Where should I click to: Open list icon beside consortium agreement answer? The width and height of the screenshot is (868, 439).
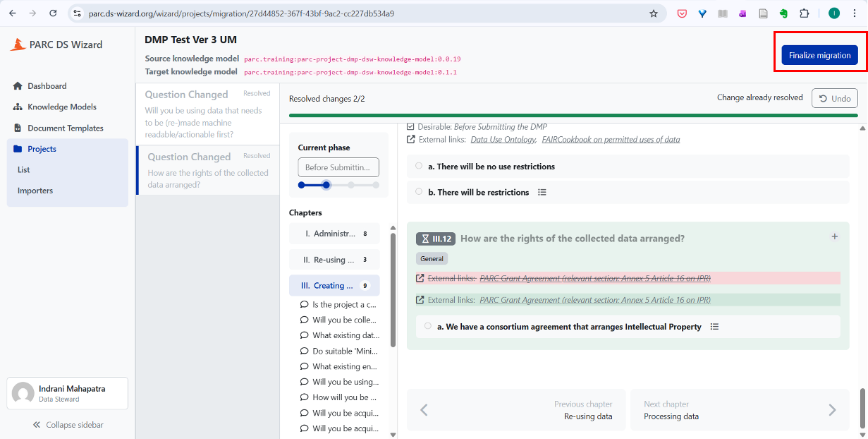coord(714,327)
